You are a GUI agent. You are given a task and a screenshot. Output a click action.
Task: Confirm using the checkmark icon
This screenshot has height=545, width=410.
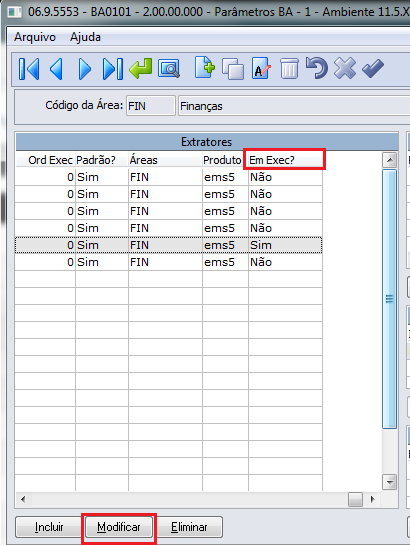pyautogui.click(x=373, y=68)
